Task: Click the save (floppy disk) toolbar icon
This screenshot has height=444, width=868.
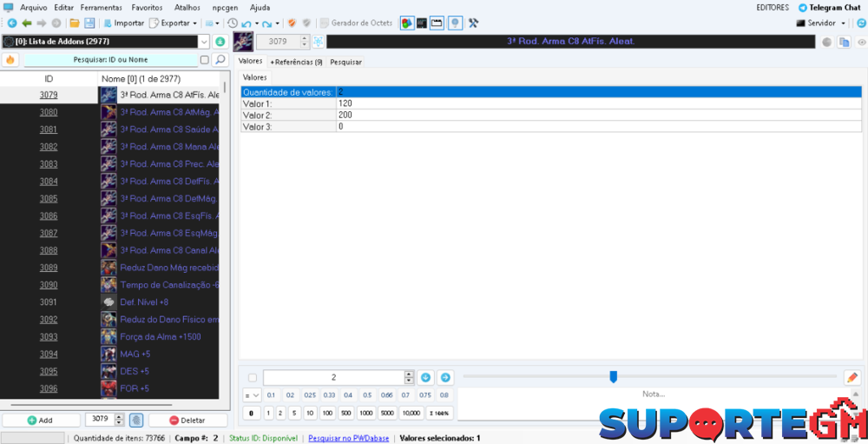Action: [89, 23]
